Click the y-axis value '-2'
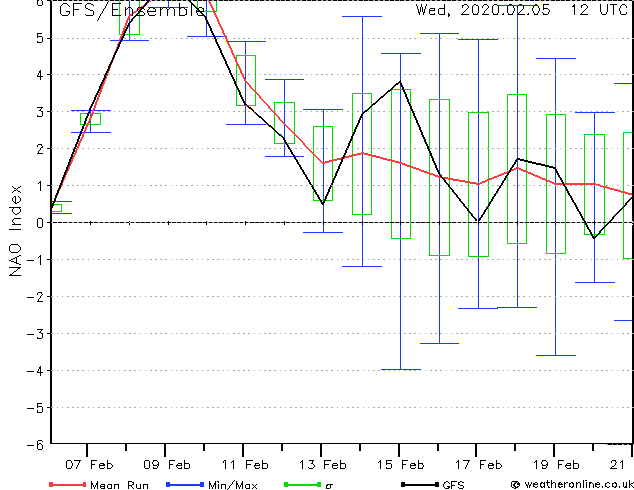 point(35,297)
